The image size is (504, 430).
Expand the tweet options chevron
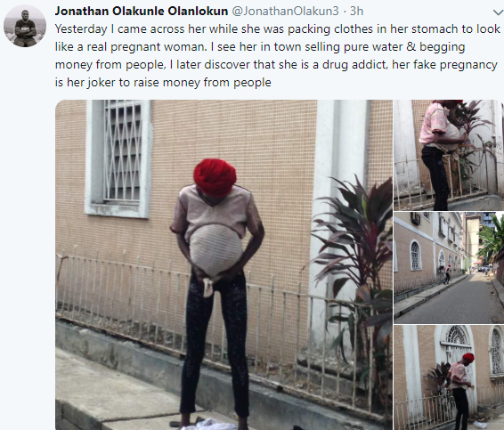(499, 12)
